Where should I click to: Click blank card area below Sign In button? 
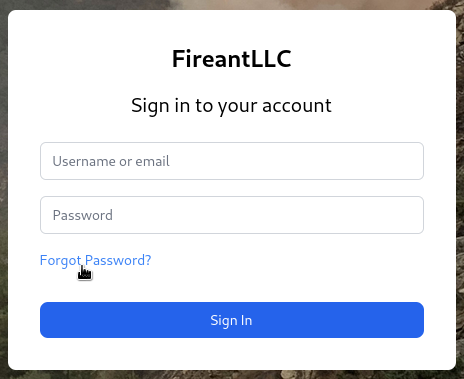pos(232,353)
